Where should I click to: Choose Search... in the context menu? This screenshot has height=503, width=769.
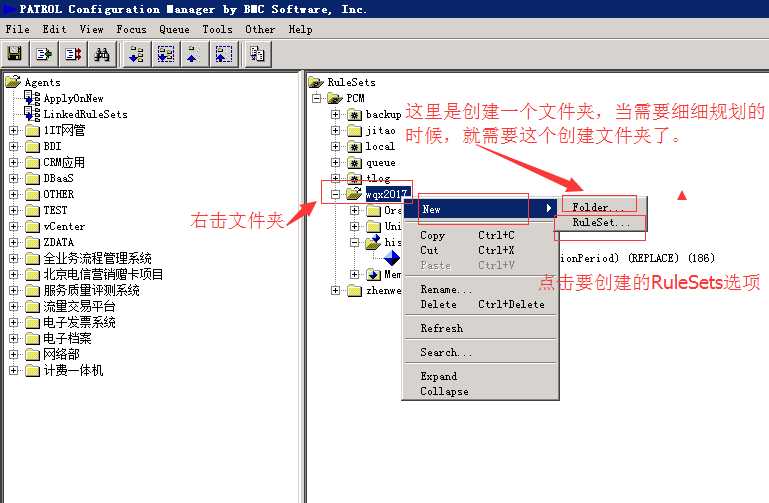coord(481,352)
